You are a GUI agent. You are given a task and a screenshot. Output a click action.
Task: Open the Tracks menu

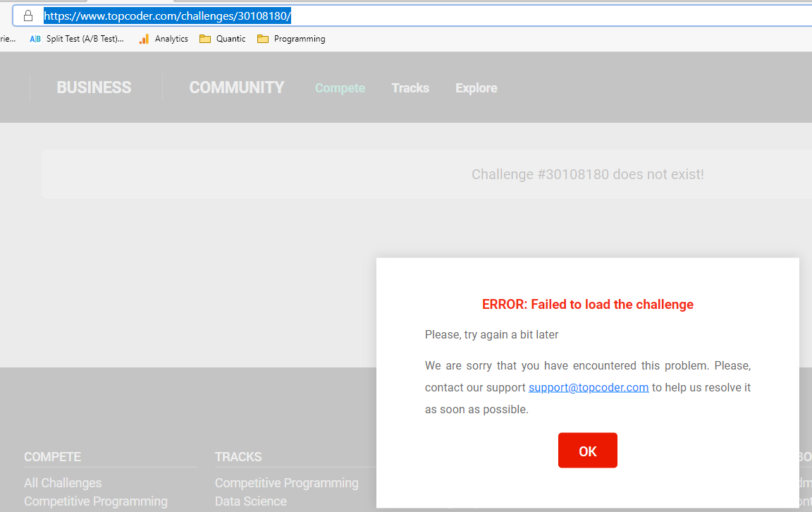[410, 88]
